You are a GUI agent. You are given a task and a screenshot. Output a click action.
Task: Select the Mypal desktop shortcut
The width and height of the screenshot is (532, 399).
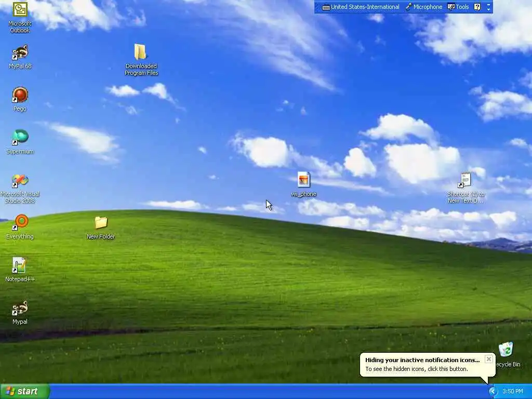coord(20,312)
